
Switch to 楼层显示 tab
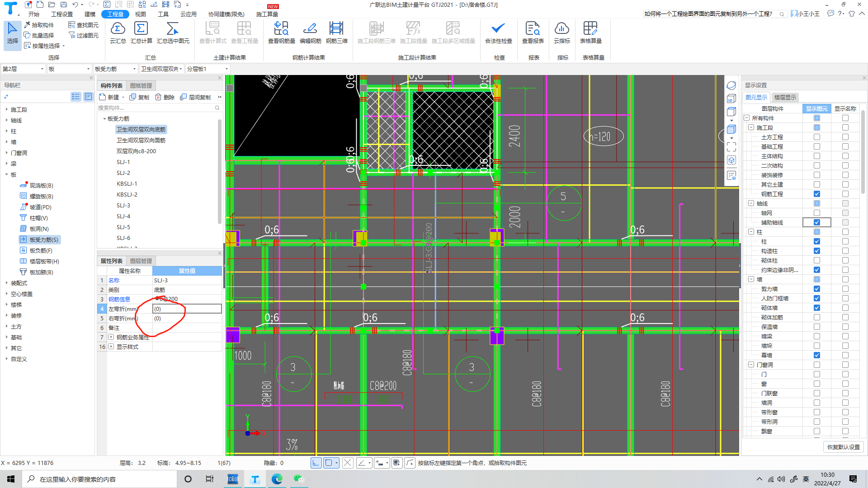point(785,97)
